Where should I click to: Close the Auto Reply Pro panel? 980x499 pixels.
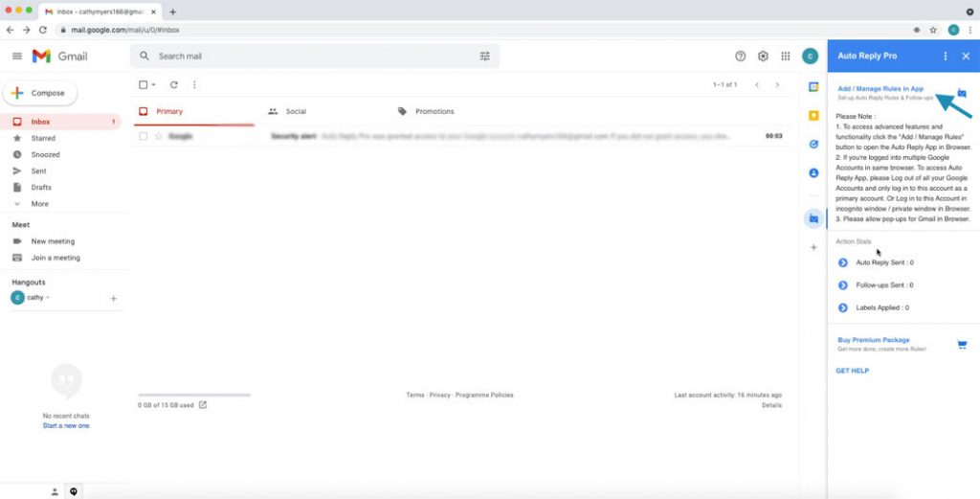click(x=965, y=57)
